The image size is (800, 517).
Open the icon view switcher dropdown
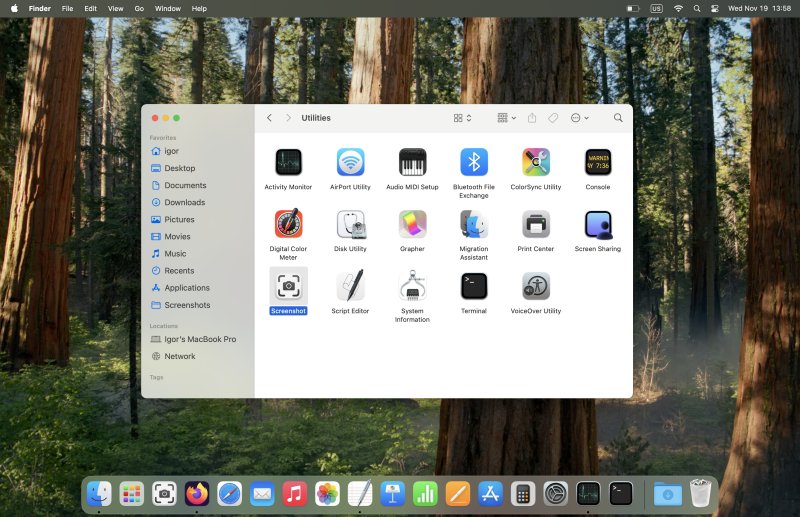click(462, 118)
